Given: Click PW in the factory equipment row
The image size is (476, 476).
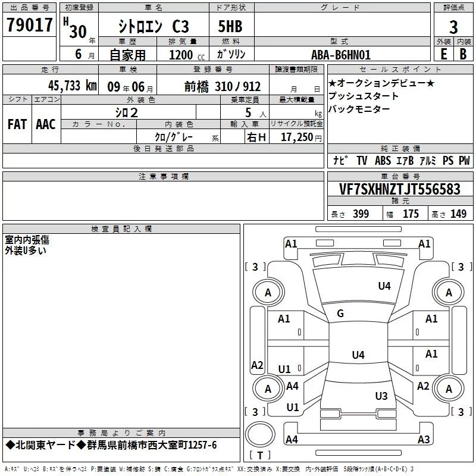Looking at the screenshot, I should click(464, 161).
